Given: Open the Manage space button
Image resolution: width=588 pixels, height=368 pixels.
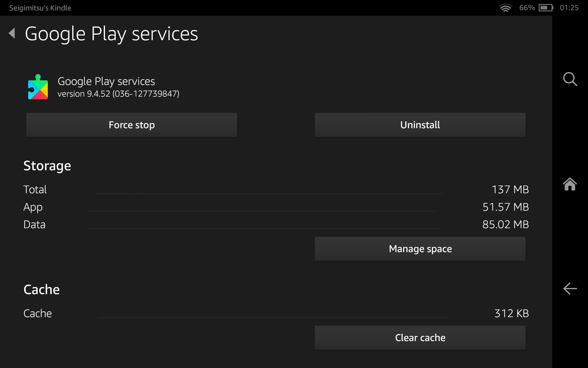Looking at the screenshot, I should pos(420,249).
